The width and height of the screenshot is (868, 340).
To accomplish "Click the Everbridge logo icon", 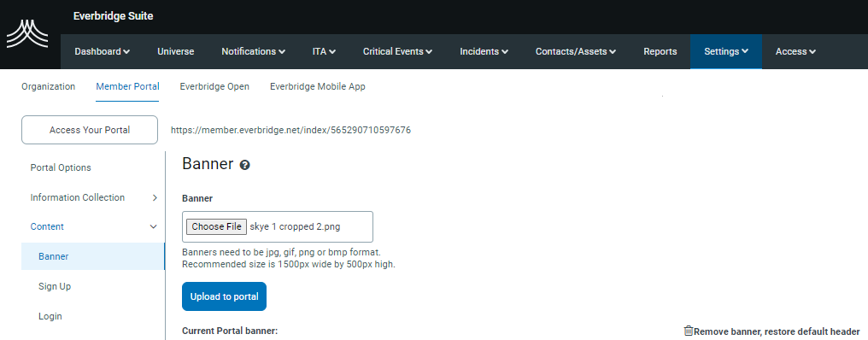I will click(27, 34).
